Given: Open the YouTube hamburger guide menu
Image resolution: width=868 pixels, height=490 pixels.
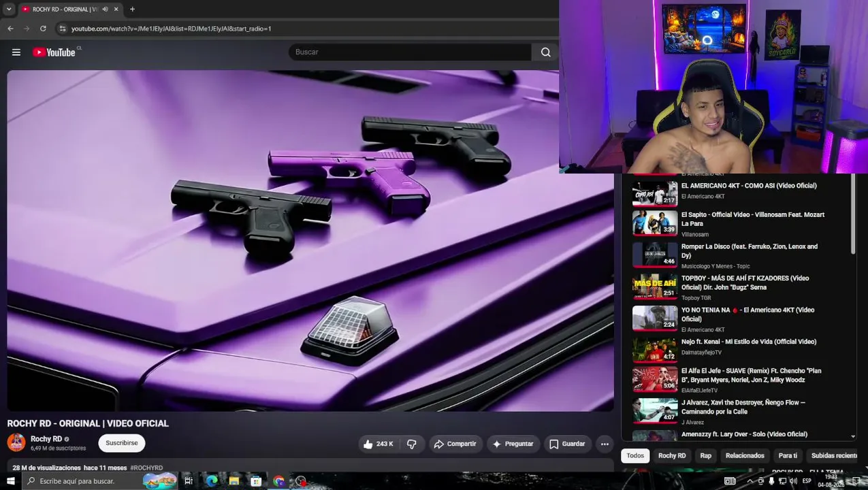Looking at the screenshot, I should point(16,52).
